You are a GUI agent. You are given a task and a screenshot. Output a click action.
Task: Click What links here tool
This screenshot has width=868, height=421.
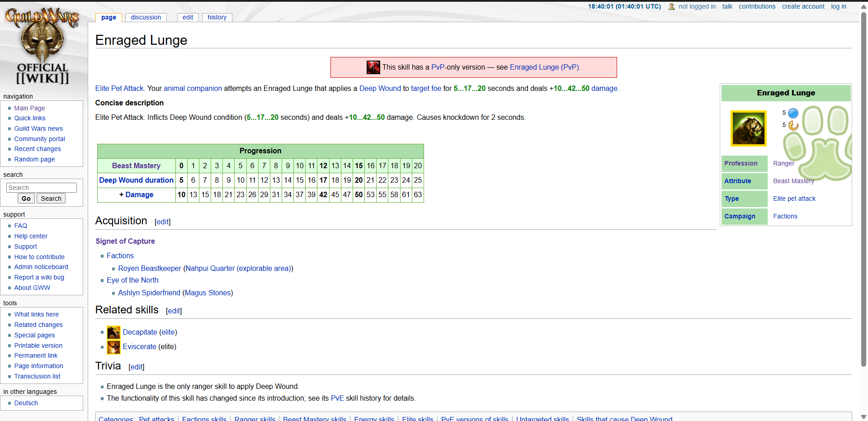point(37,314)
